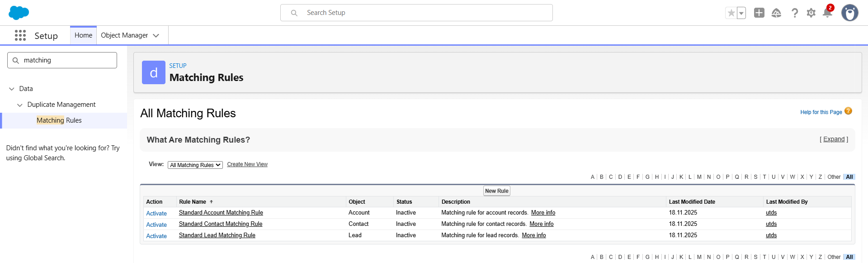Sort by Last Modified By column header
This screenshot has height=263, width=868.
(787, 202)
